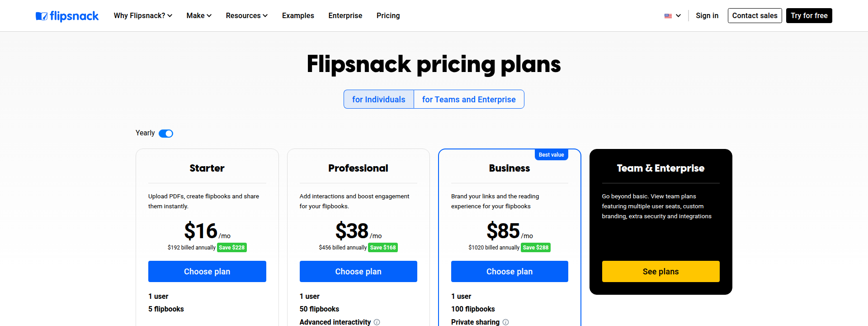Expand the Resources dropdown
The width and height of the screenshot is (868, 326).
[246, 15]
